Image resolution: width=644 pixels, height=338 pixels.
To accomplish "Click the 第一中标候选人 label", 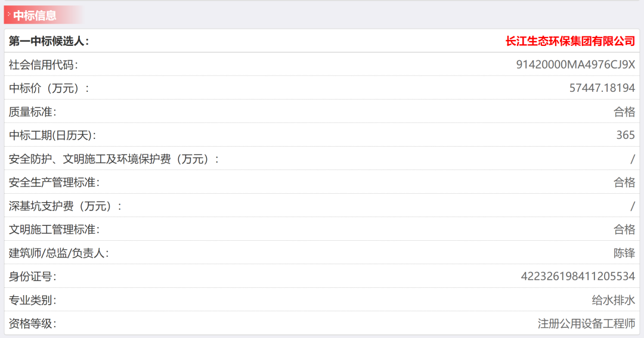I will pyautogui.click(x=49, y=41).
